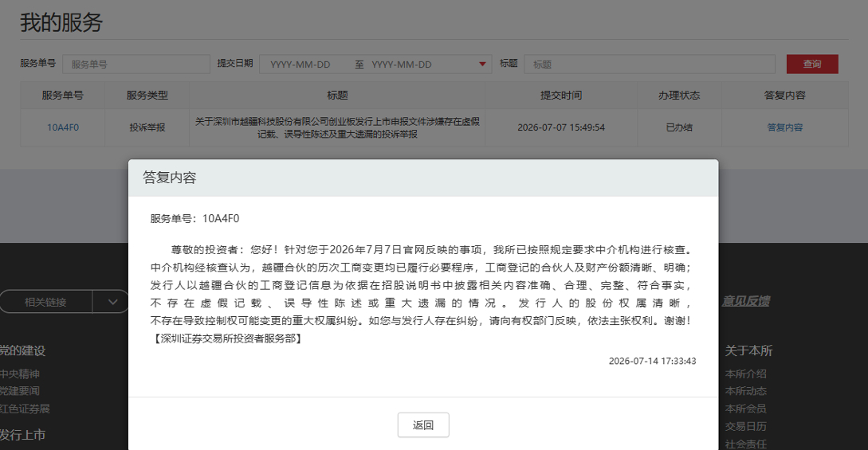The height and width of the screenshot is (450, 868).
Task: Click the 我的服务 page heading
Action: click(61, 22)
